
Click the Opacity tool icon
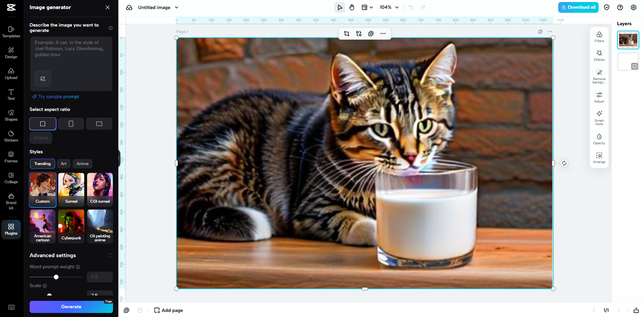(x=599, y=139)
